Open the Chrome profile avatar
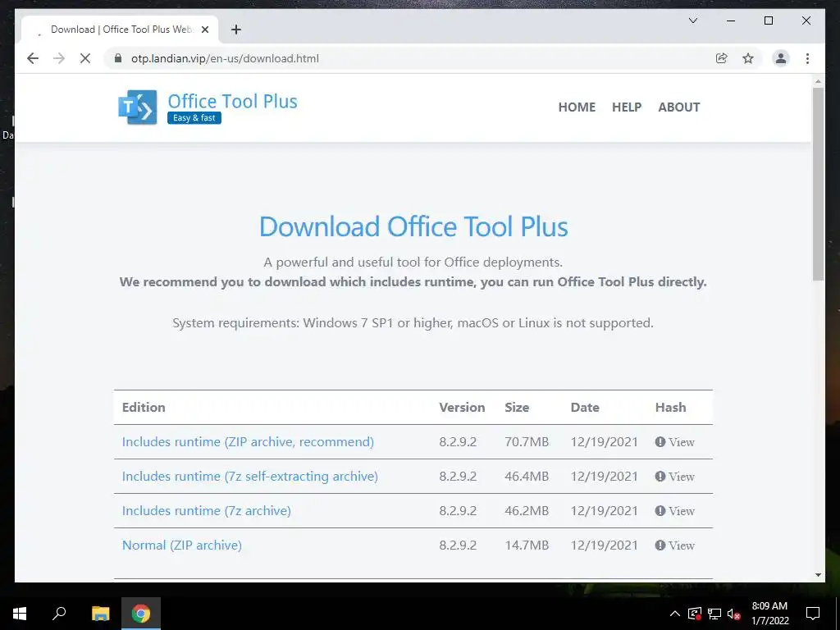The width and height of the screenshot is (840, 630). click(781, 58)
